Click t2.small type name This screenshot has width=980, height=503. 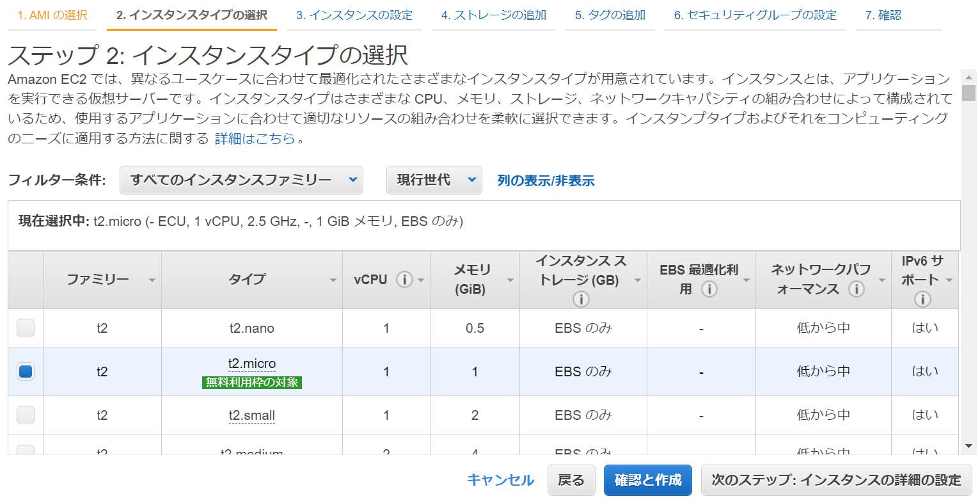click(252, 415)
